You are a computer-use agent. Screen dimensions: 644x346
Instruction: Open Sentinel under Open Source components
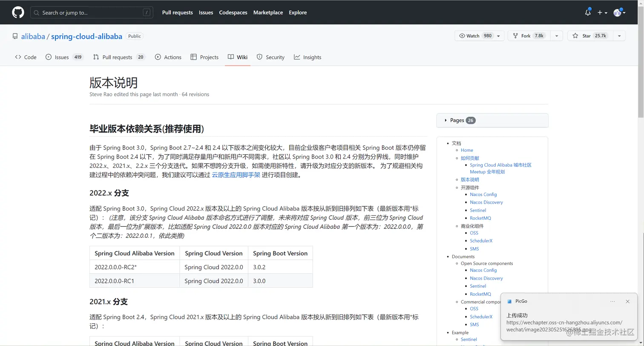pyautogui.click(x=478, y=286)
